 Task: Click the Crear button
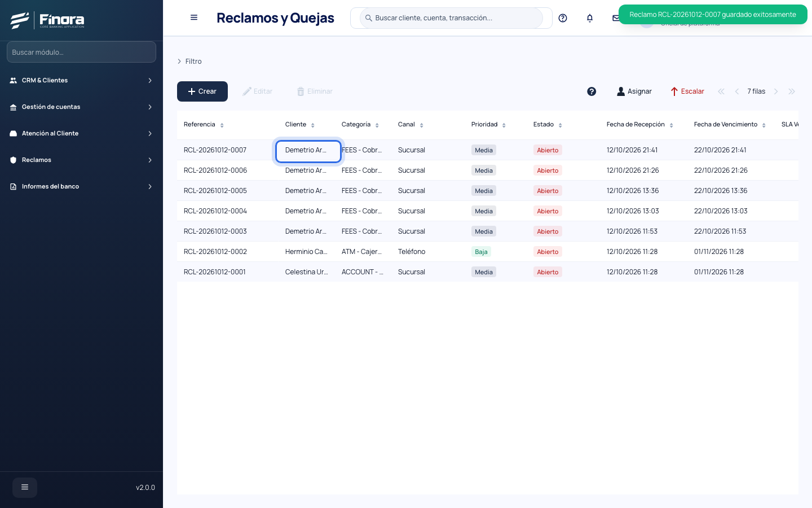[202, 91]
